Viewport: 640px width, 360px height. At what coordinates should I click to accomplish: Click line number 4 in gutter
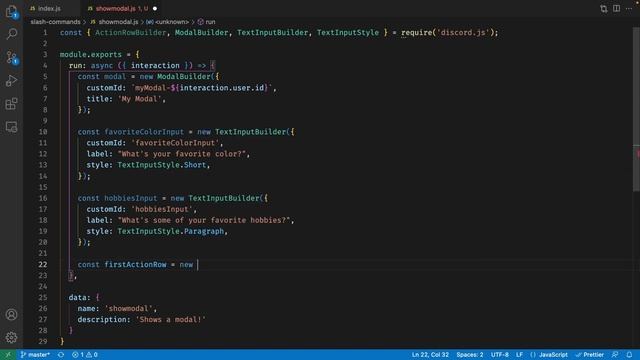pos(45,66)
